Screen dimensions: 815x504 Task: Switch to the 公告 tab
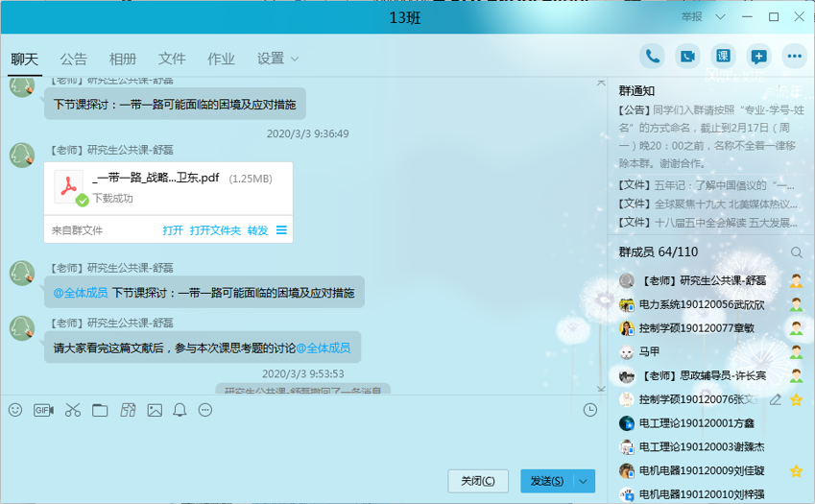coord(74,59)
